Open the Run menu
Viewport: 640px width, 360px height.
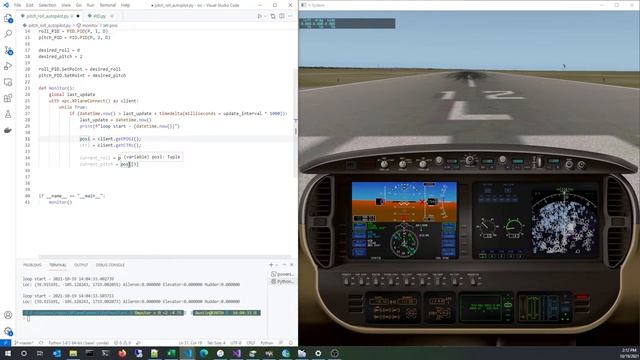click(91, 5)
